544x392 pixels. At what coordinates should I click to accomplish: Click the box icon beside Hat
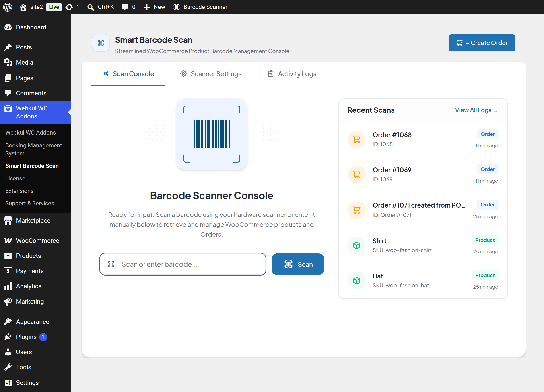tap(357, 281)
